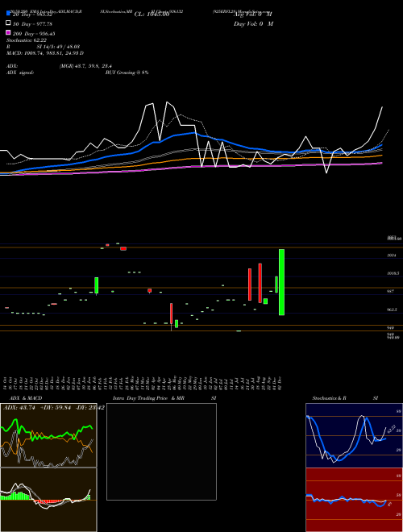Click the empty Intra Day Trading Price panel
The width and height of the screenshot is (403, 532).
pyautogui.click(x=161, y=451)
